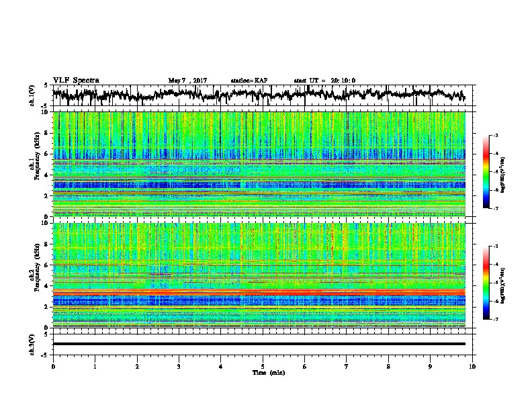Screen dimensions: 532x411
Task: Click the "5" tick on ch.1(V) waveform axis
Action: click(46, 85)
